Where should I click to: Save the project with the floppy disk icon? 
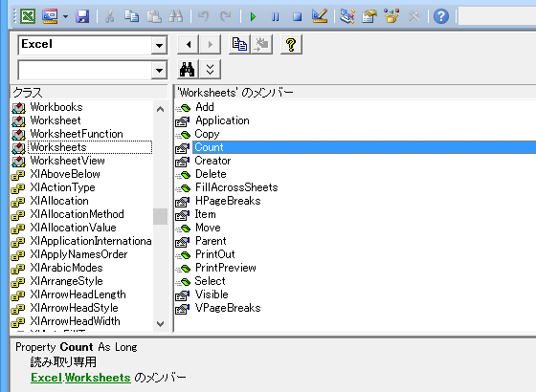point(82,16)
